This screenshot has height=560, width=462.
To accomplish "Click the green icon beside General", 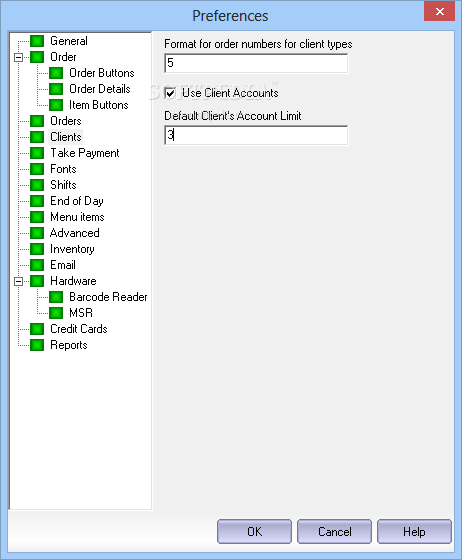I will [37, 41].
